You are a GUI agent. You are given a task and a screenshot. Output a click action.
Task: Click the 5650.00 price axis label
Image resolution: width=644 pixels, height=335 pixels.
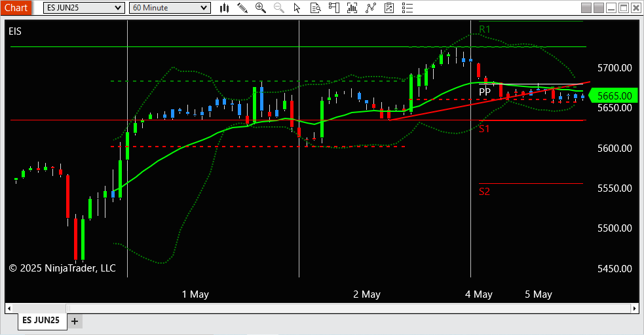pos(615,108)
